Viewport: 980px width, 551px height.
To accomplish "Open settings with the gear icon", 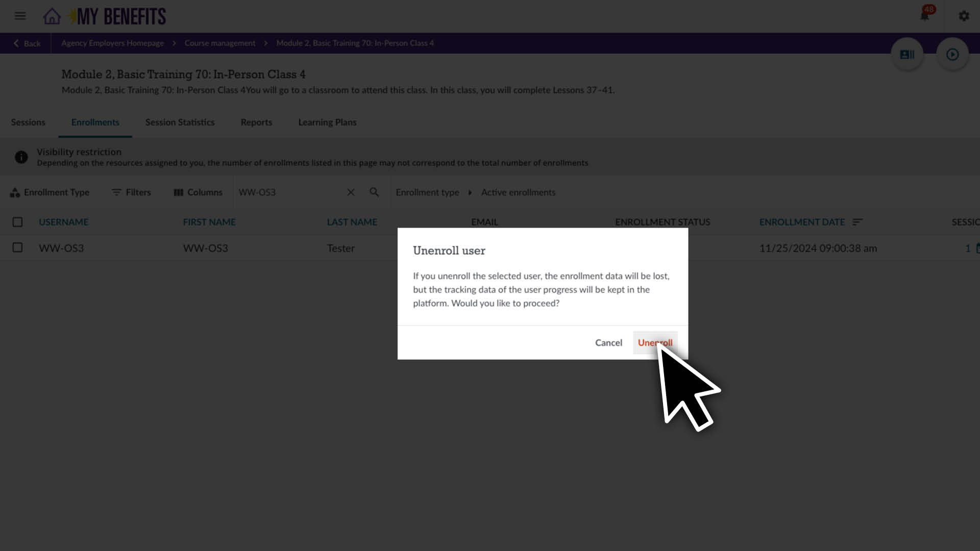I will (964, 16).
